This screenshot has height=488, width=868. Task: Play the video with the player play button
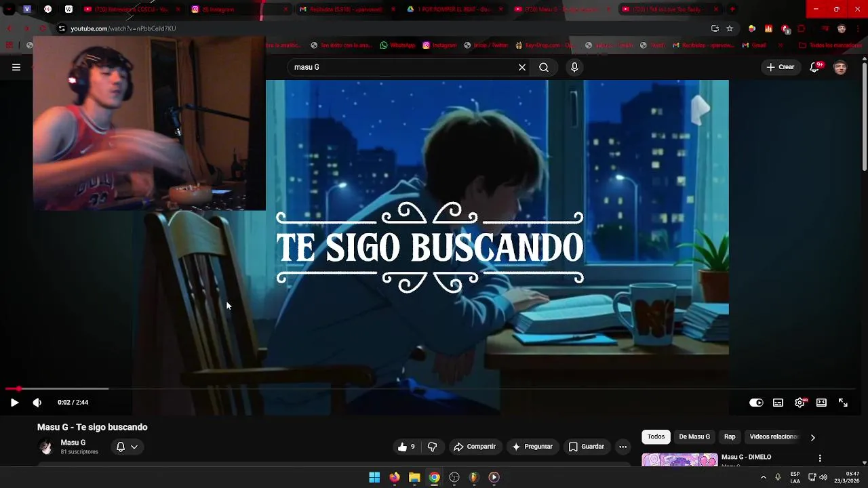(14, 403)
